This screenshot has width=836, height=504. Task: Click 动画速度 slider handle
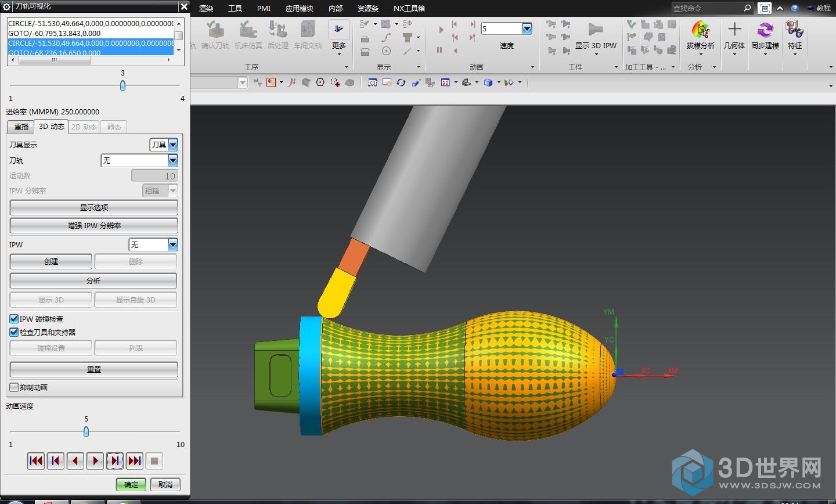[x=86, y=431]
